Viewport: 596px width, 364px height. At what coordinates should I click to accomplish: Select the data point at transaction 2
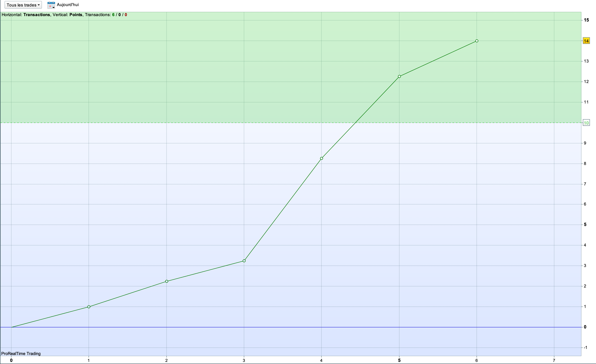click(x=166, y=281)
